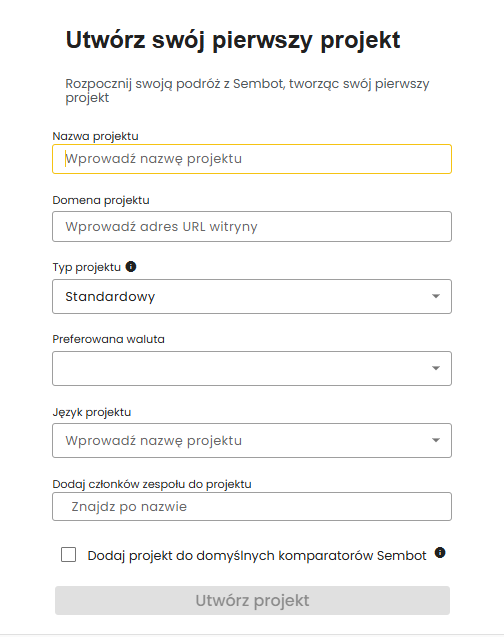504x637 pixels.
Task: Click the arrow in the Standardowy dropdown
Action: [x=436, y=296]
